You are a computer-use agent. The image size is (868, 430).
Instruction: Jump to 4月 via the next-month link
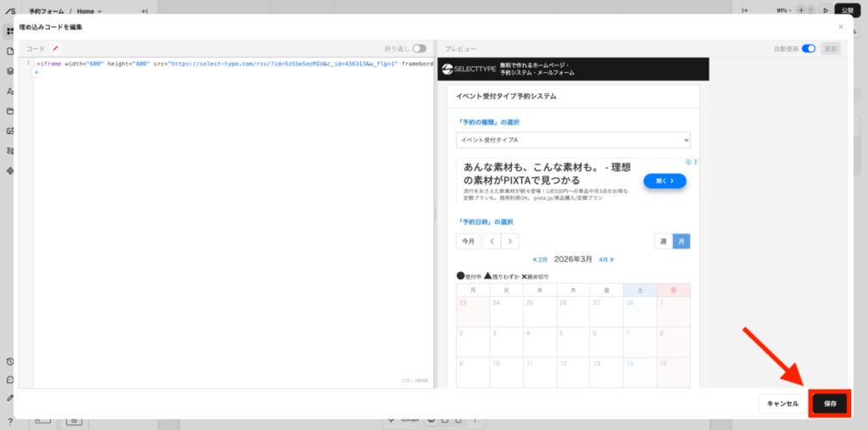pos(606,260)
